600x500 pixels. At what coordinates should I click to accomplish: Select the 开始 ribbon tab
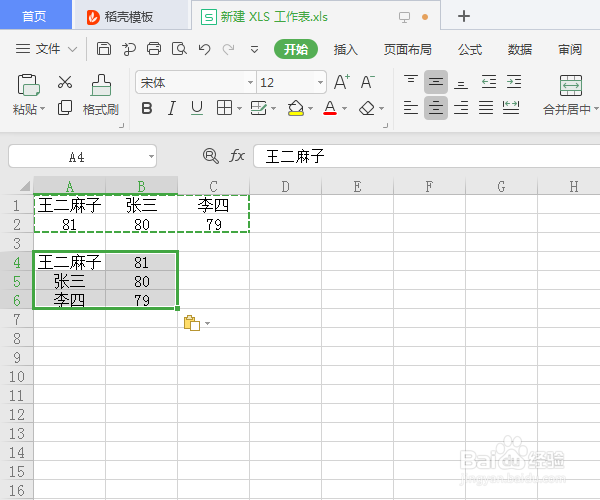pos(296,49)
